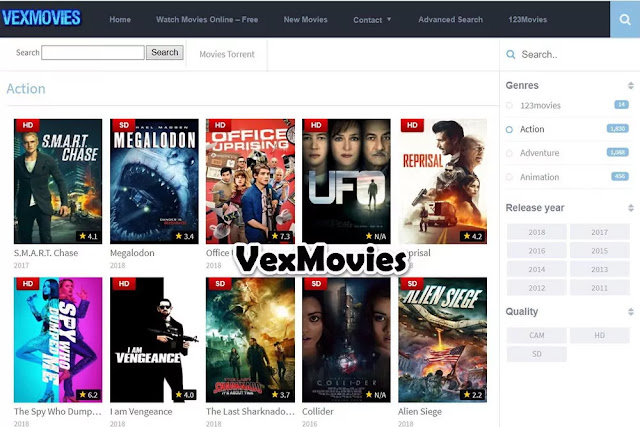Click HD badge on UFO poster

(316, 125)
